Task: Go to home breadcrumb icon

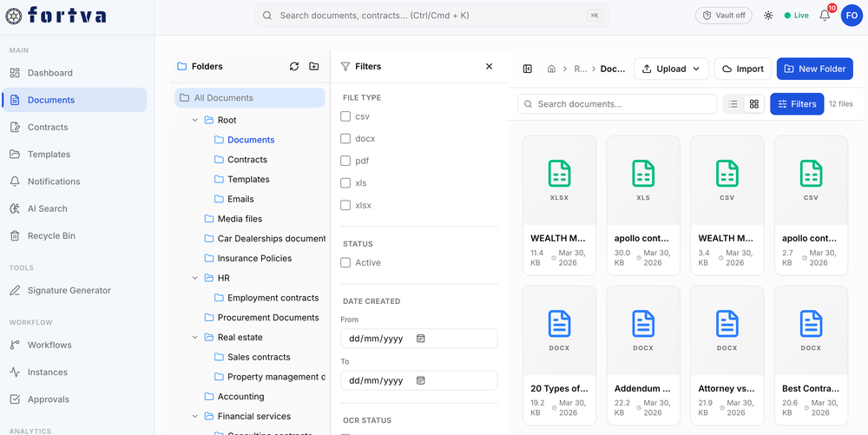Action: click(551, 69)
